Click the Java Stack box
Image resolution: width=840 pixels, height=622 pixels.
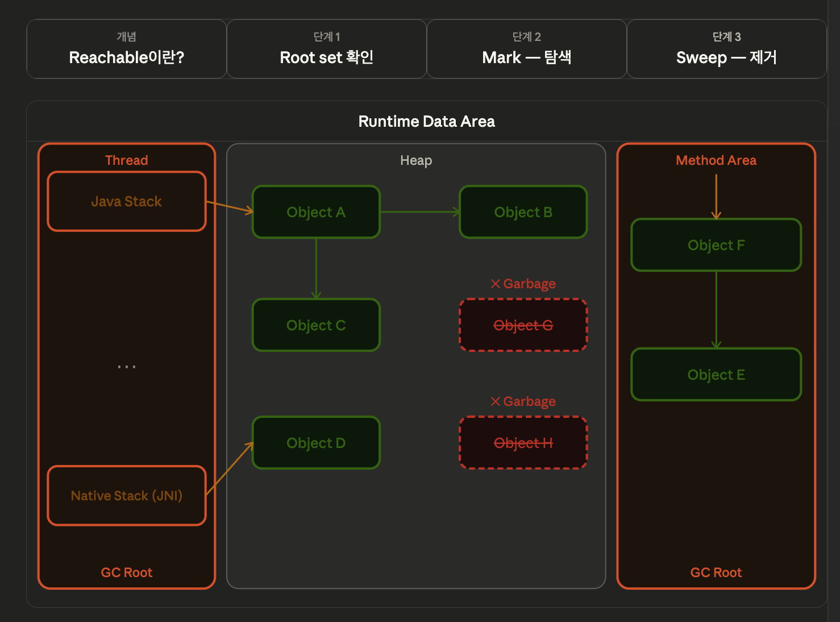[x=127, y=201]
